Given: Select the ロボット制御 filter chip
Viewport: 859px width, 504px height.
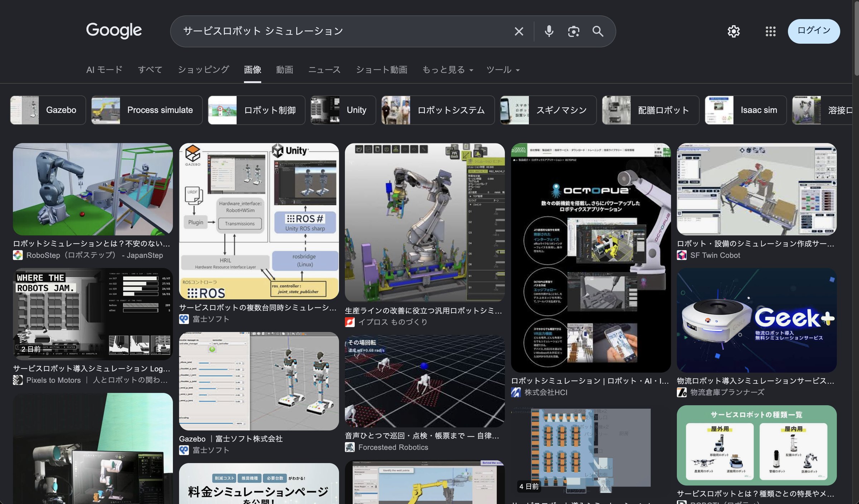Looking at the screenshot, I should 256,110.
